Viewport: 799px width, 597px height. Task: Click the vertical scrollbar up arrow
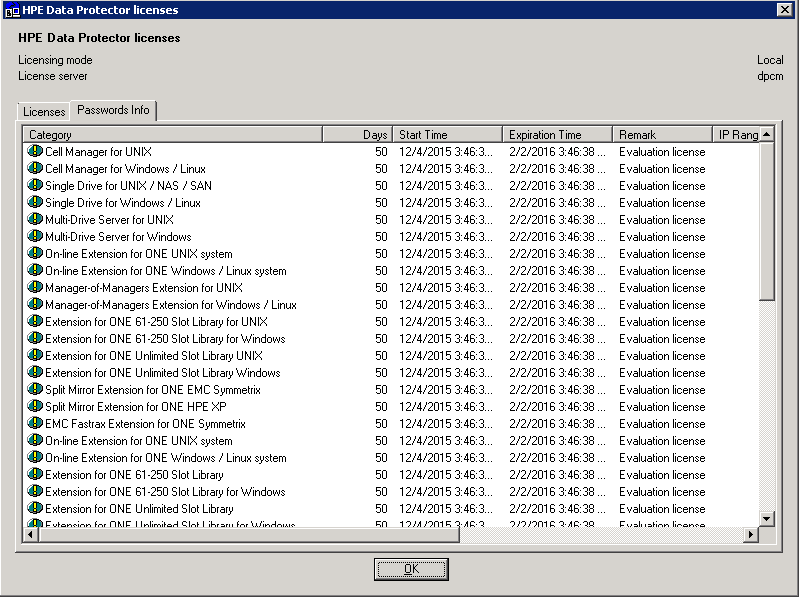pos(766,134)
